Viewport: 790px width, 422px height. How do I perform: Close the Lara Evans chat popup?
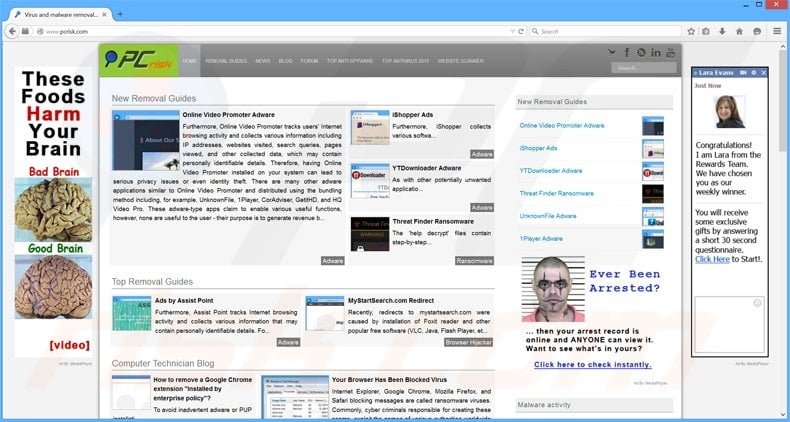(764, 73)
